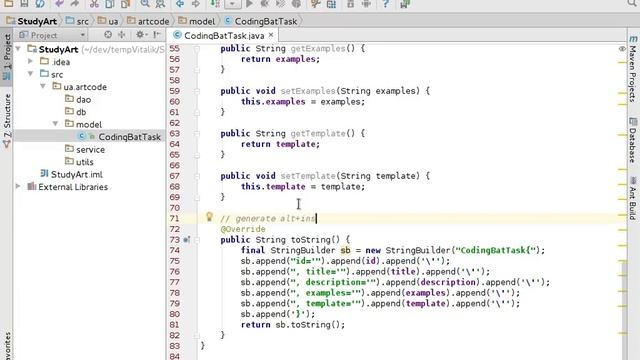640x360 pixels.
Task: Click the @Override annotation on line 72
Action: point(243,229)
